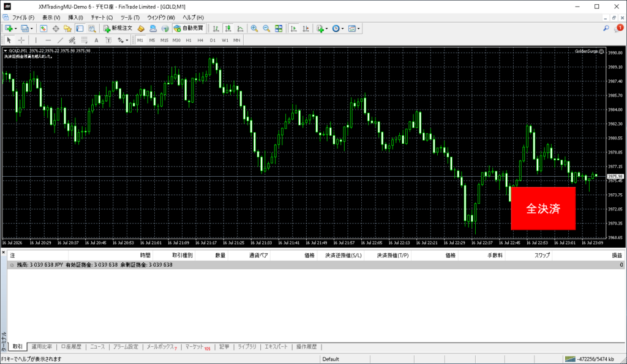
Task: Open the templates dropdown arrow
Action: (x=359, y=29)
